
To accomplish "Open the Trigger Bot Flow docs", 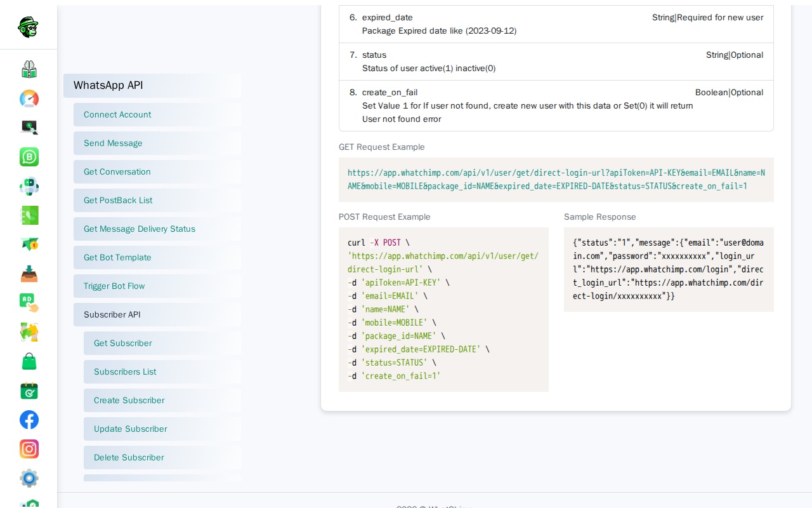I will pyautogui.click(x=157, y=286).
